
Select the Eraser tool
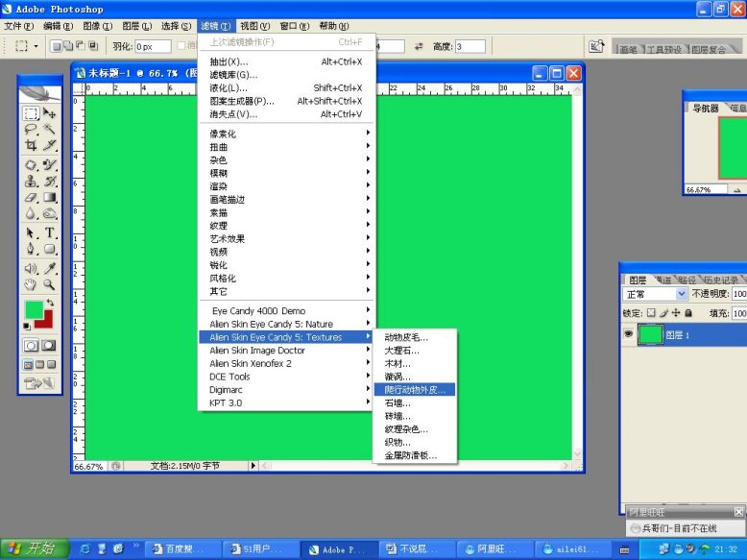pyautogui.click(x=31, y=197)
